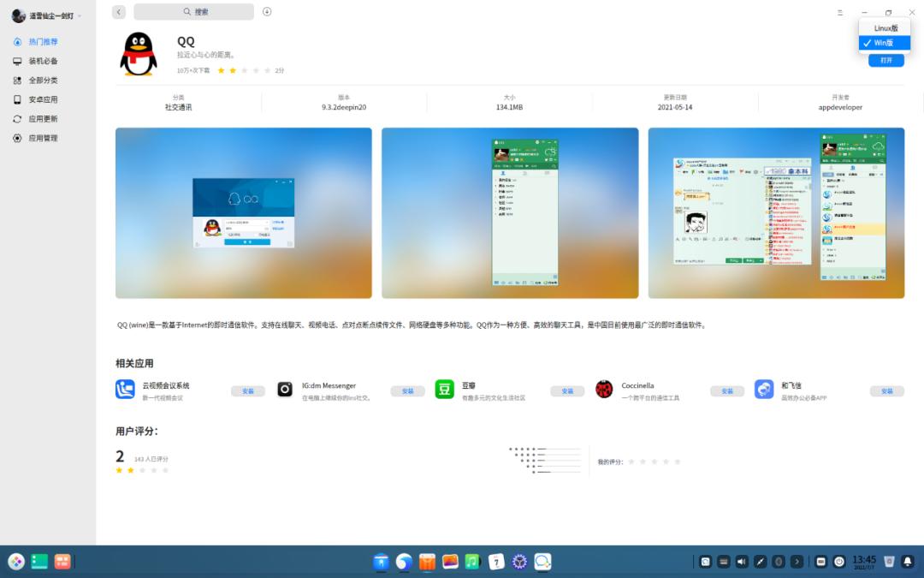Click the 13:45 clock in the dock

[x=864, y=562]
